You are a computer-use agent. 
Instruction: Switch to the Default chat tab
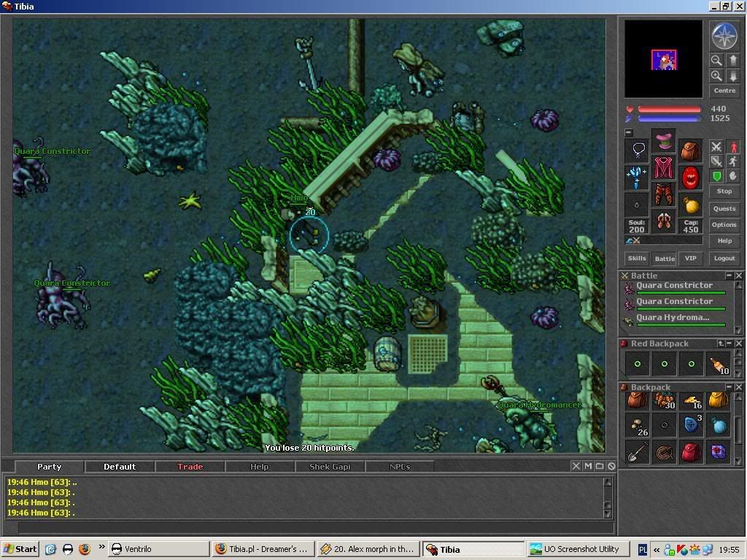click(x=120, y=467)
